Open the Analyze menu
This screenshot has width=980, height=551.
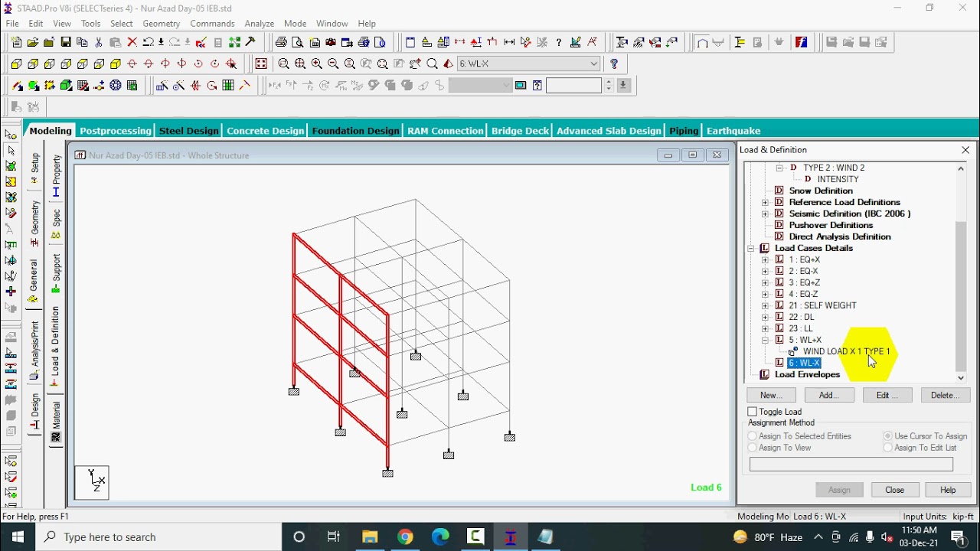click(259, 24)
